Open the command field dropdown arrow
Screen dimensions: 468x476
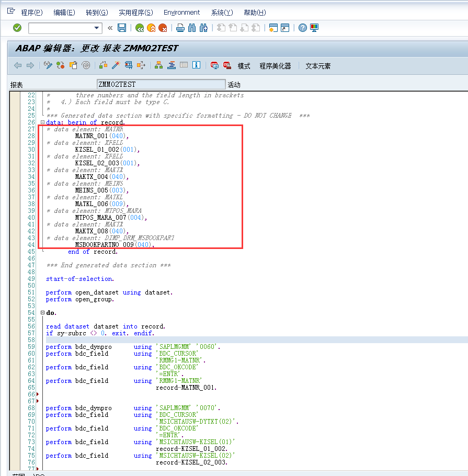(97, 28)
